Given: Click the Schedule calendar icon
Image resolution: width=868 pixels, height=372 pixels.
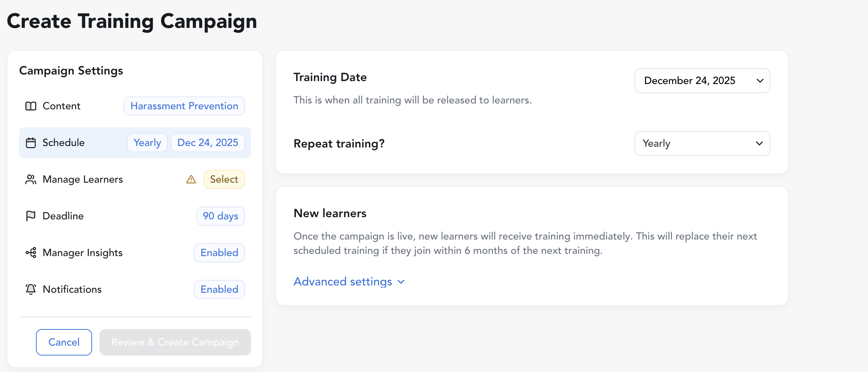Looking at the screenshot, I should [x=31, y=143].
